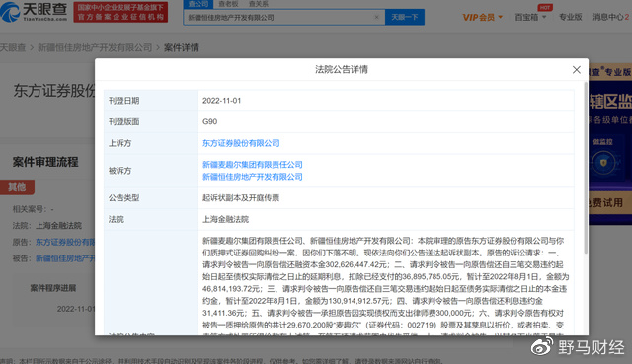The width and height of the screenshot is (632, 364).
Task: Open plaintiff 东方证券股份 link in background page
Action: pyautogui.click(x=65, y=242)
